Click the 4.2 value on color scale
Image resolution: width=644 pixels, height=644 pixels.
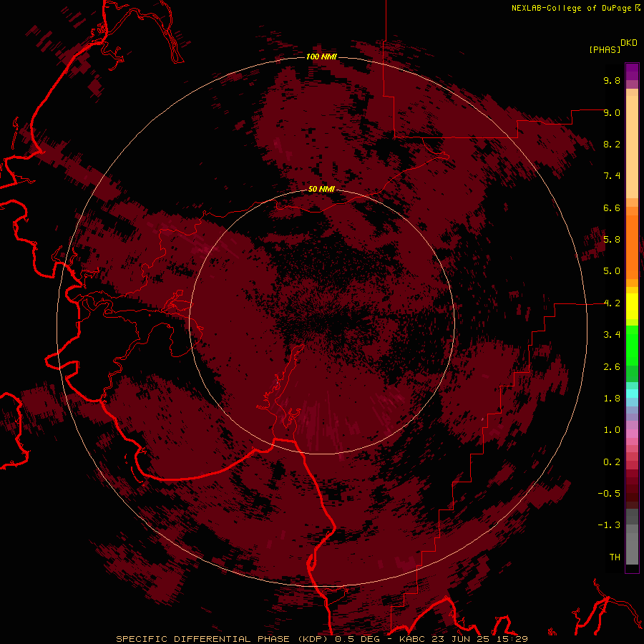coord(612,303)
